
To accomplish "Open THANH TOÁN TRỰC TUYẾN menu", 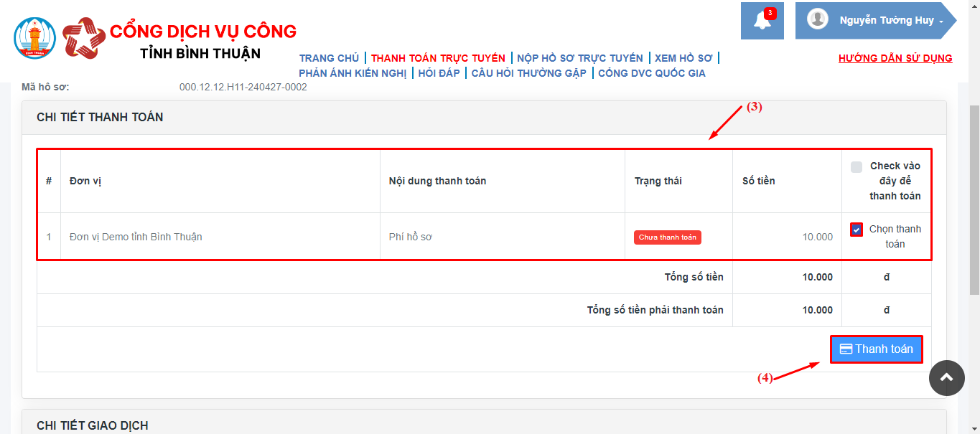I will 438,58.
